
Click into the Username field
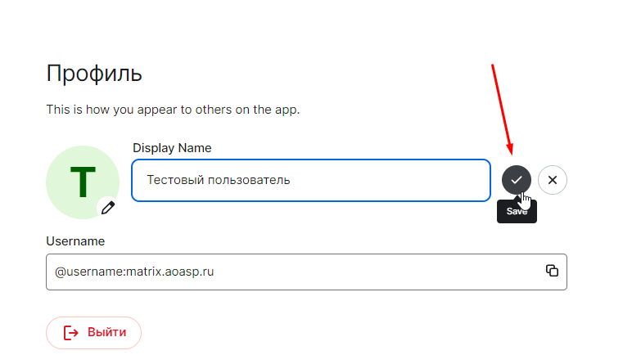pyautogui.click(x=306, y=272)
